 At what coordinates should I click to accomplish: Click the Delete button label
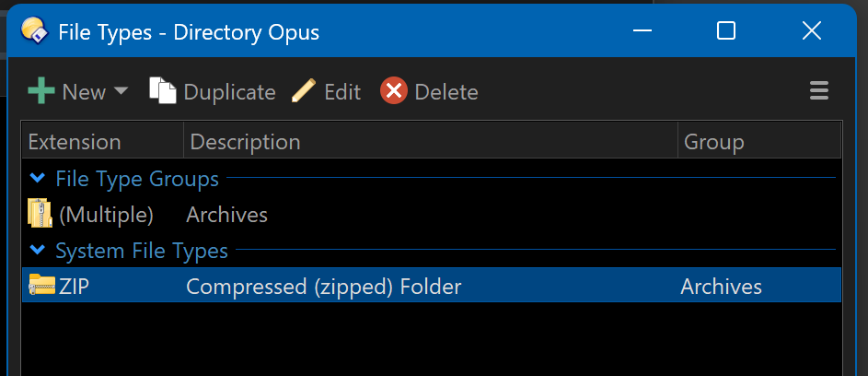(446, 92)
